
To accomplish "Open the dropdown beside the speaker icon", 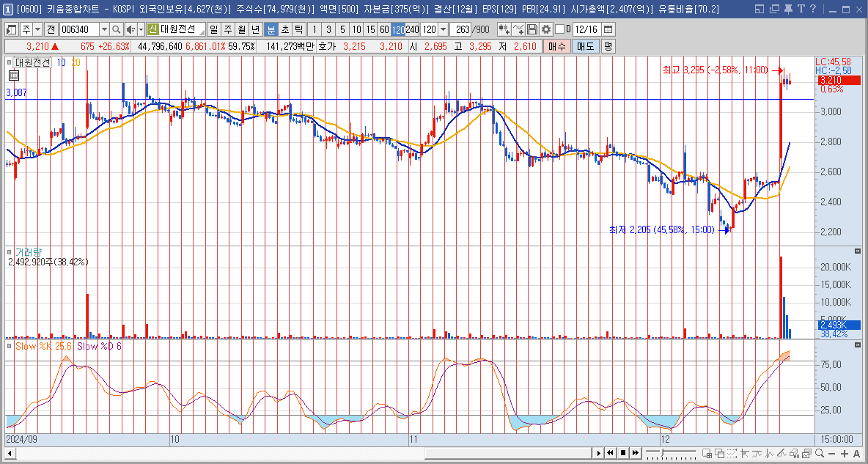I will click(x=141, y=29).
